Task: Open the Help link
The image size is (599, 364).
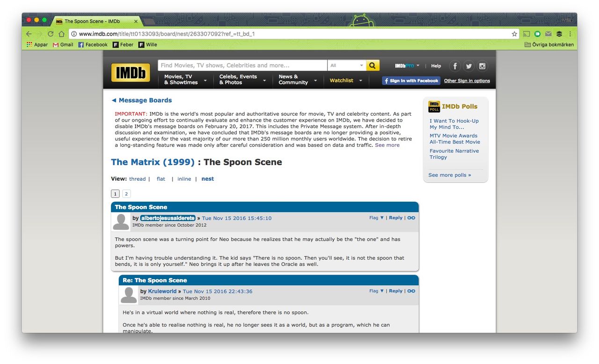Action: (436, 66)
